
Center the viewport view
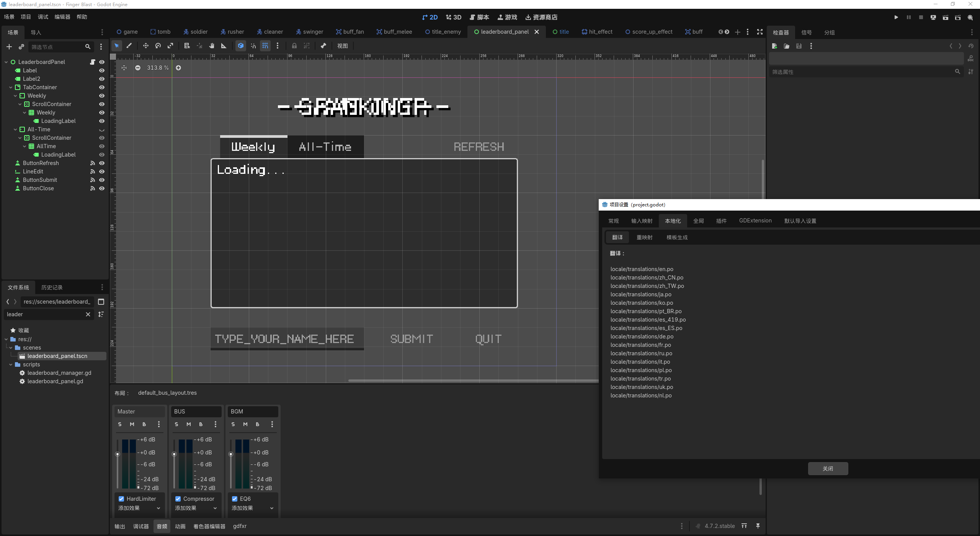(x=124, y=68)
